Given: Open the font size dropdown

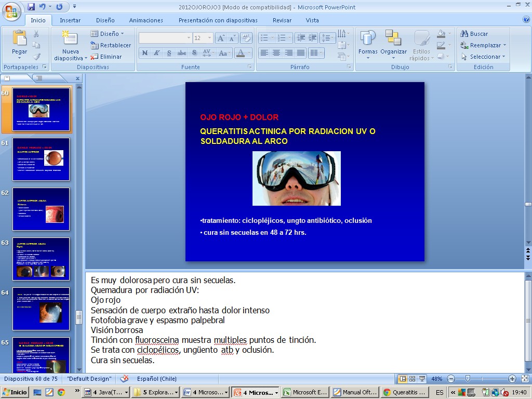Looking at the screenshot, I should 210,38.
